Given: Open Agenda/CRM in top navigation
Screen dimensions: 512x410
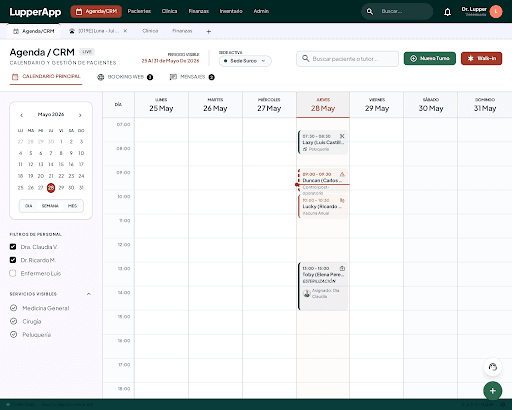Looking at the screenshot, I should [96, 11].
